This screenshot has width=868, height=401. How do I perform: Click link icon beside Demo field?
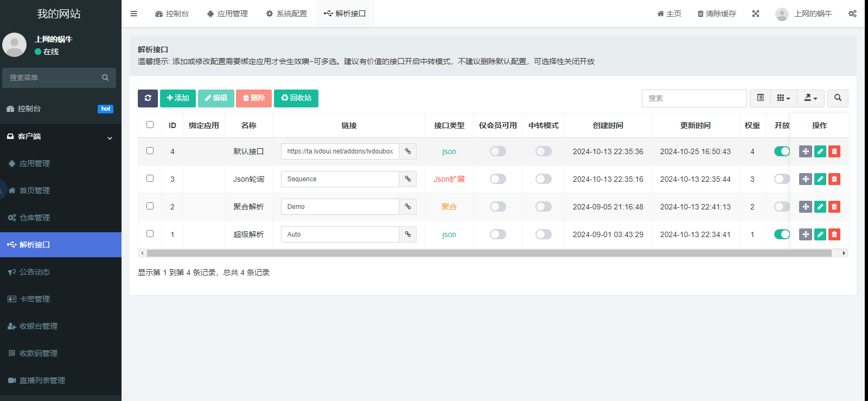click(x=408, y=207)
